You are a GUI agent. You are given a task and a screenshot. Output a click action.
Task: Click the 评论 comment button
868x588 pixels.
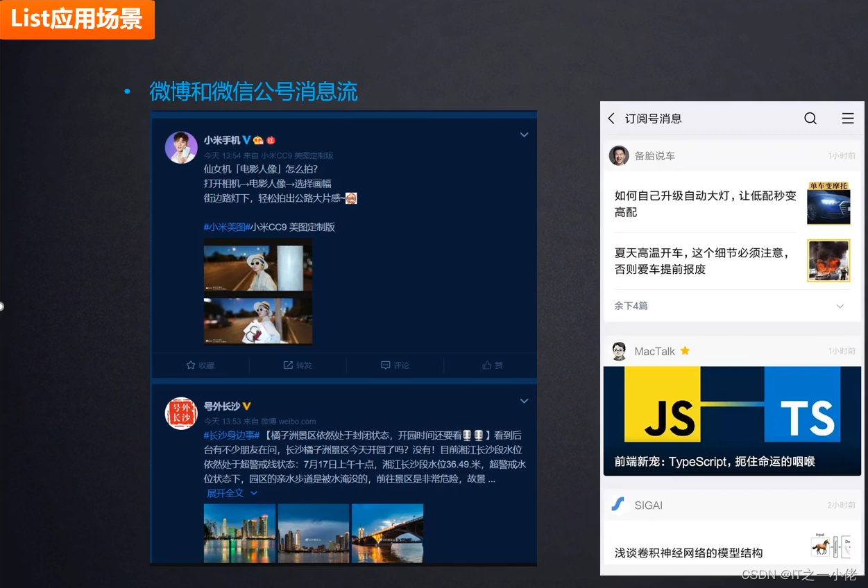[x=395, y=365]
